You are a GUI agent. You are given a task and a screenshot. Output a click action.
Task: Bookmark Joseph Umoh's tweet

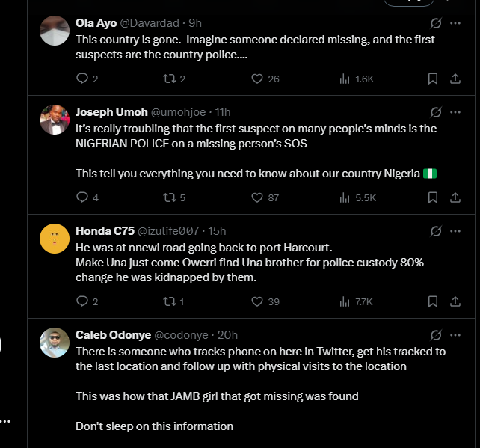[x=432, y=198]
